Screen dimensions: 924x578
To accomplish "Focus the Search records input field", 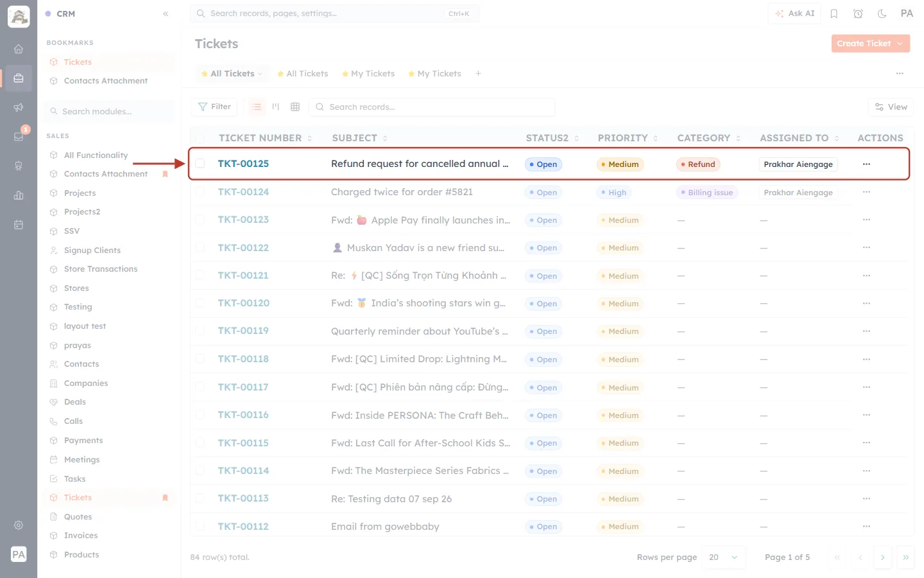I will pyautogui.click(x=432, y=107).
